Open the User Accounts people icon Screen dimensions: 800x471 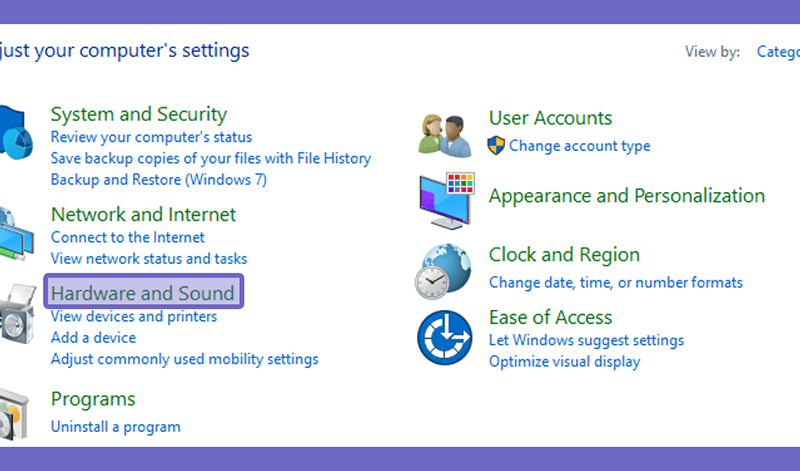pos(445,136)
